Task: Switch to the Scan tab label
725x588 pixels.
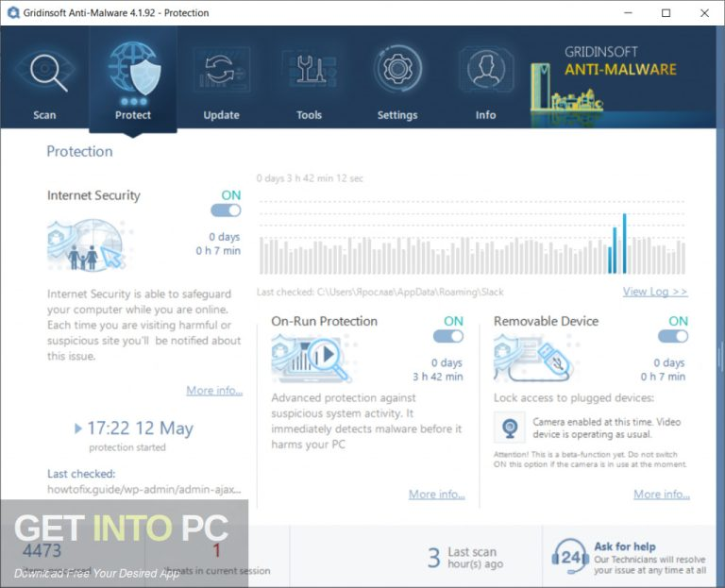Action: pos(44,115)
